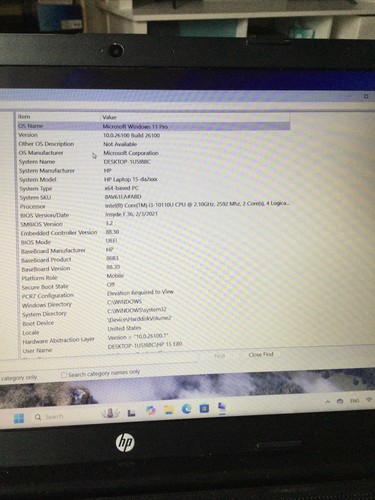Select the BaseBoard Product row
The image size is (375, 500).
point(46,260)
